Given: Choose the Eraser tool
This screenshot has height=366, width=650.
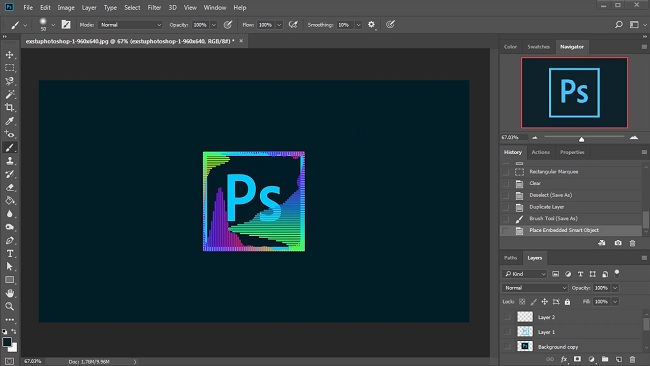Looking at the screenshot, I should coord(10,187).
